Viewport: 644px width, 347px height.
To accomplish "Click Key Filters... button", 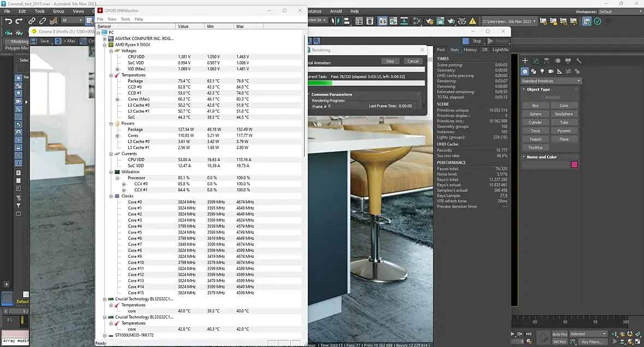I will pyautogui.click(x=592, y=342).
